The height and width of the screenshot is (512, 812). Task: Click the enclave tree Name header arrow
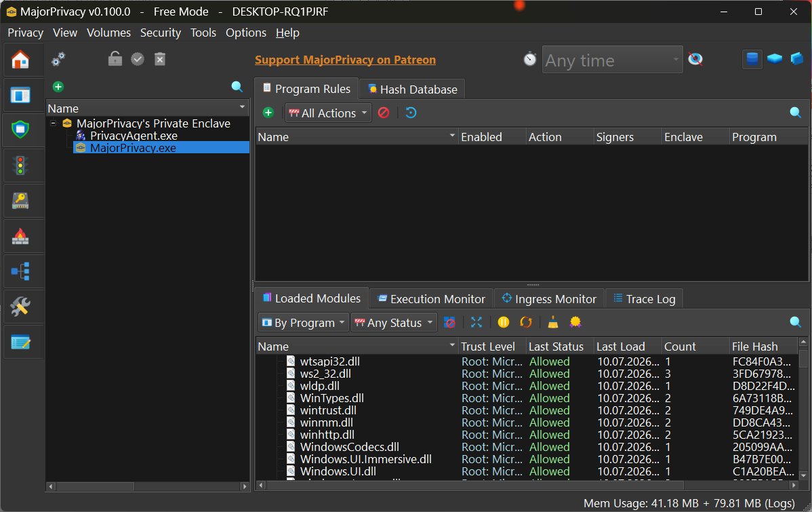click(x=242, y=107)
